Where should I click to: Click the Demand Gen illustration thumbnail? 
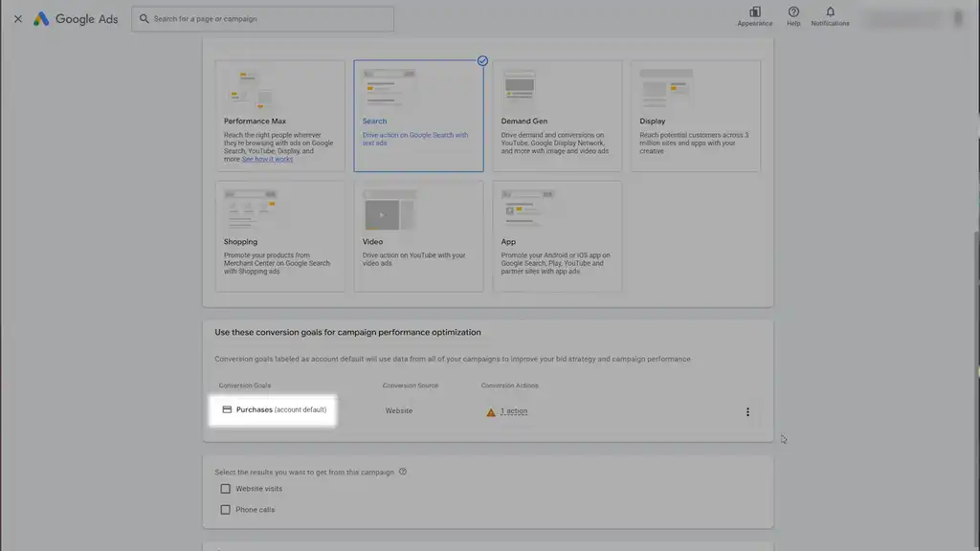[520, 87]
